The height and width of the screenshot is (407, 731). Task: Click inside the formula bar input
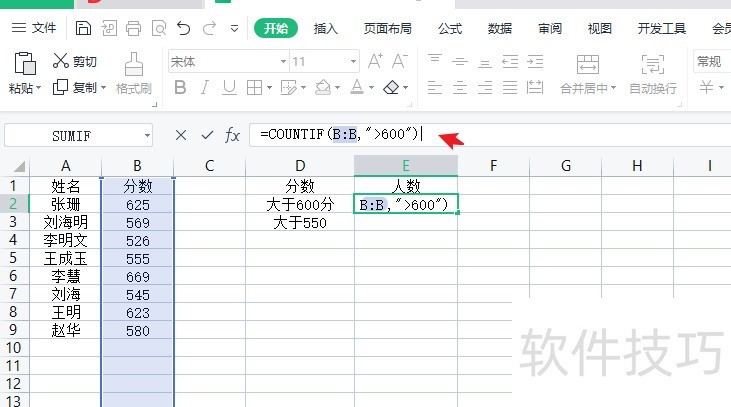pyautogui.click(x=490, y=135)
